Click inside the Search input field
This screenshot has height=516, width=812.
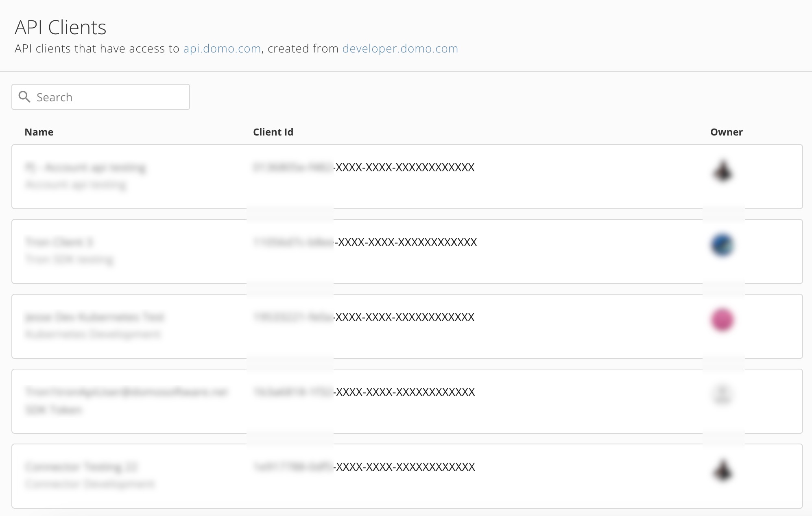[x=102, y=97]
